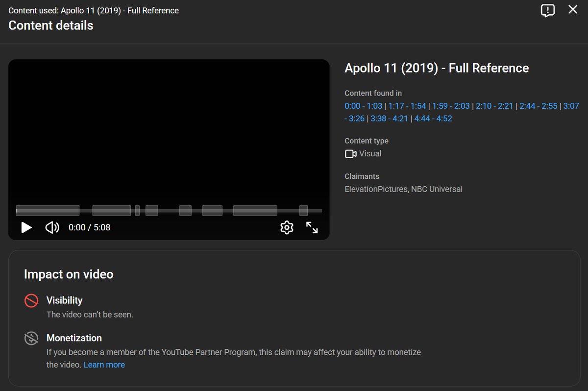Viewport: 588px width, 391px height.
Task: Close the Content details dialog
Action: 573,9
